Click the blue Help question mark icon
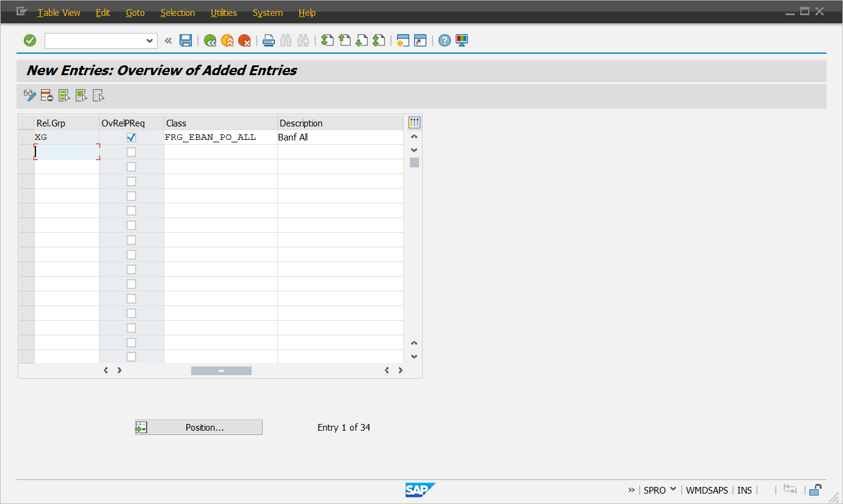Image resolution: width=843 pixels, height=504 pixels. (x=445, y=41)
